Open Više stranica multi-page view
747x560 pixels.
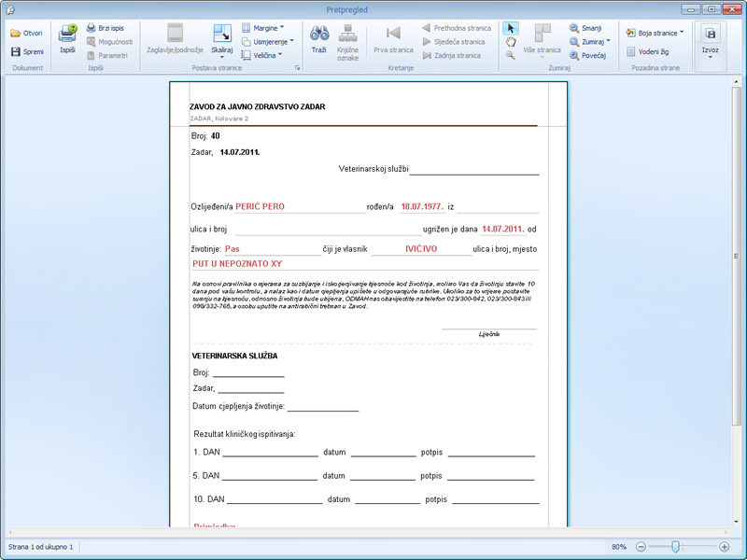point(543,41)
